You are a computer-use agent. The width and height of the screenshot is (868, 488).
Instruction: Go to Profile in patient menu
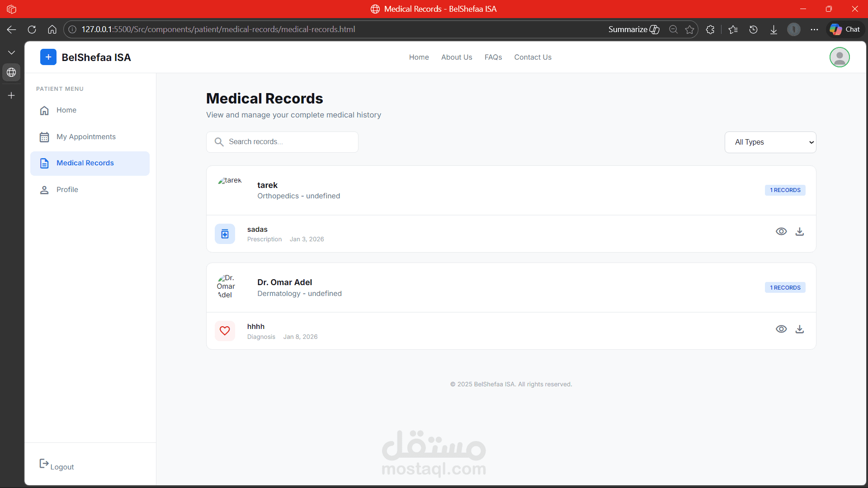67,190
